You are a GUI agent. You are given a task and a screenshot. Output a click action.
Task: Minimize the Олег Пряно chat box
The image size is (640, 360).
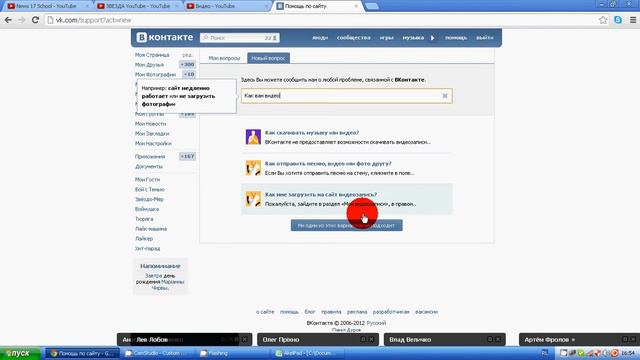[x=363, y=339]
